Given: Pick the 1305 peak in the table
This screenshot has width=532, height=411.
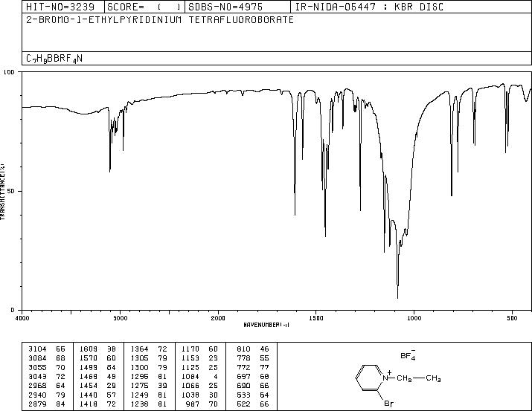Looking at the screenshot, I should (x=139, y=358).
